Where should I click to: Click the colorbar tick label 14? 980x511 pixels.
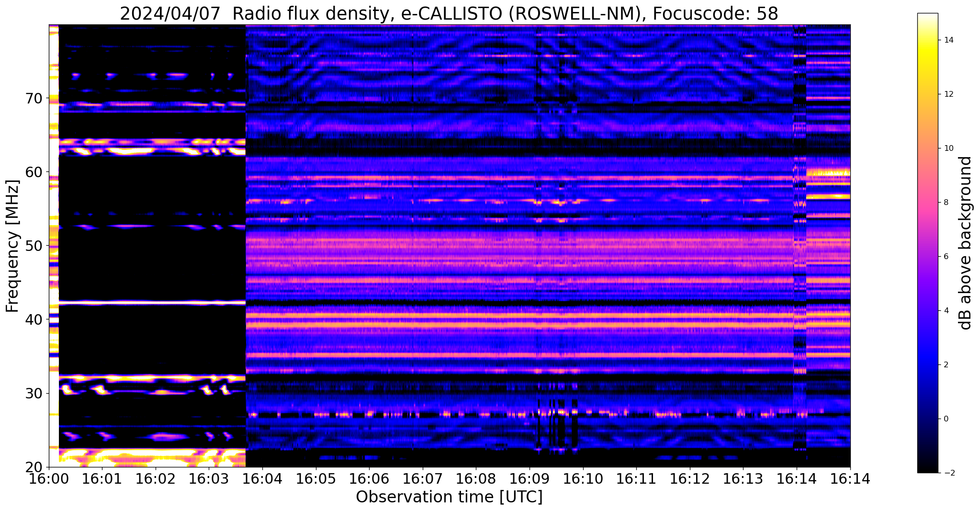click(948, 40)
